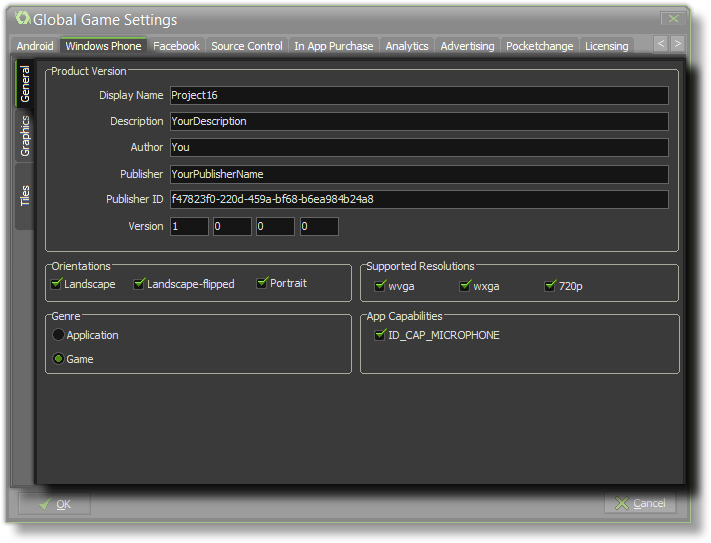Toggle the 720p resolution checkbox
Screen dimensions: 711x543
point(550,286)
